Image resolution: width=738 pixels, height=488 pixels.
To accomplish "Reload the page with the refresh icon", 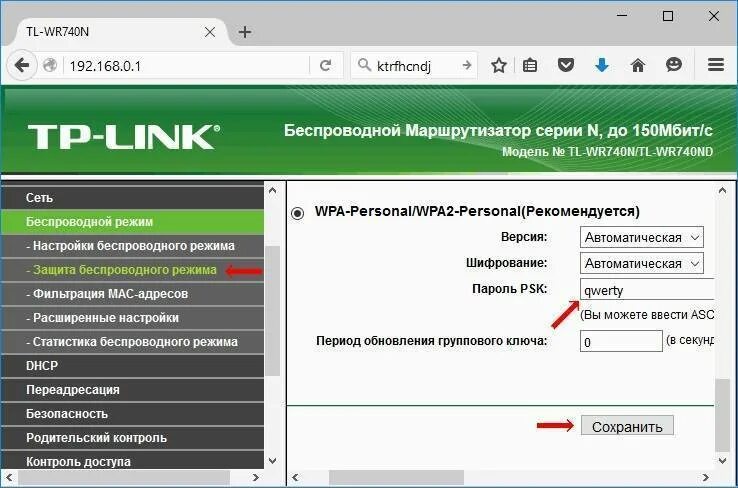I will point(325,65).
